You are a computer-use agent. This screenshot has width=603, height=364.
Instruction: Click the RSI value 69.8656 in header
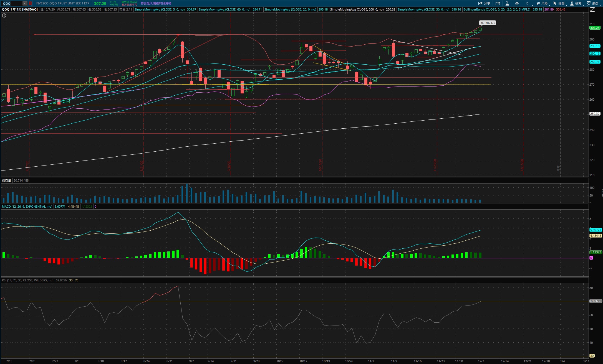coord(61,280)
